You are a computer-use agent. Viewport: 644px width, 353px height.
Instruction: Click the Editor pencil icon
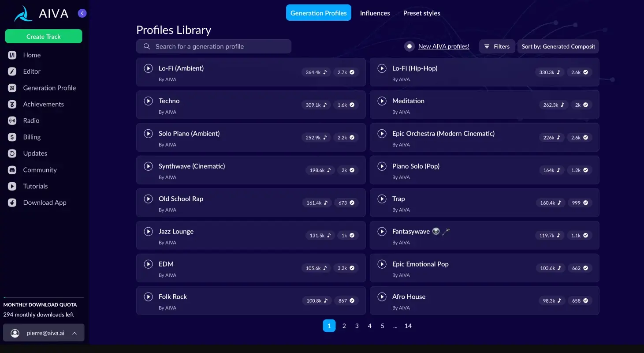point(12,71)
